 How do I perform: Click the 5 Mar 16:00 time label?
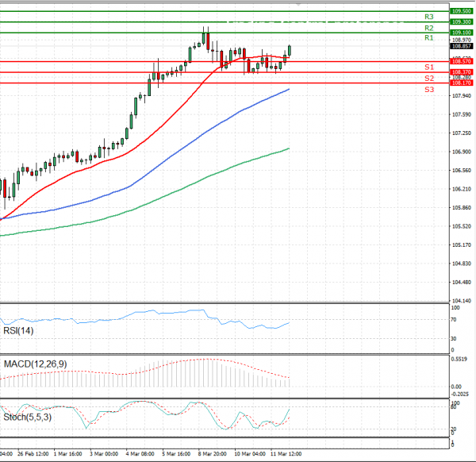click(176, 454)
